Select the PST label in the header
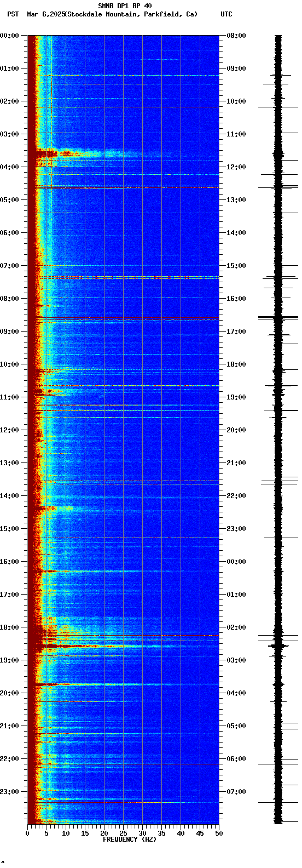This screenshot has height=868, width=302. tap(13, 14)
